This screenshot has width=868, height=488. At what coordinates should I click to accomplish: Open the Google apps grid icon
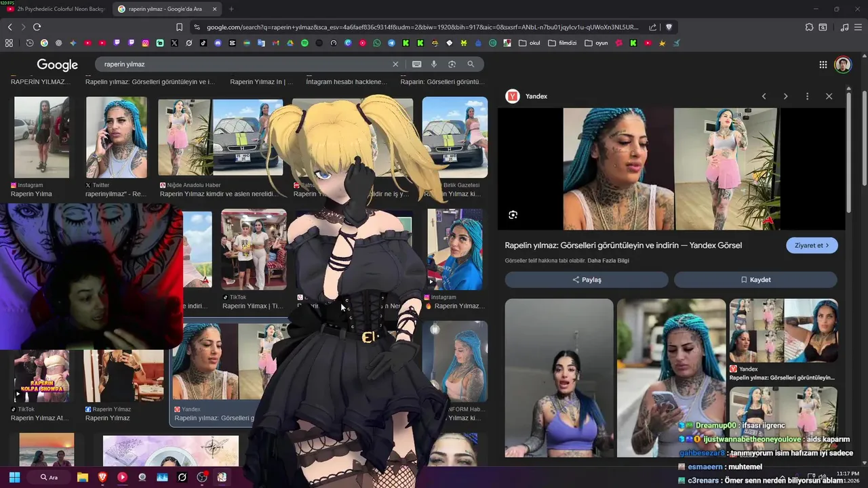click(x=823, y=64)
